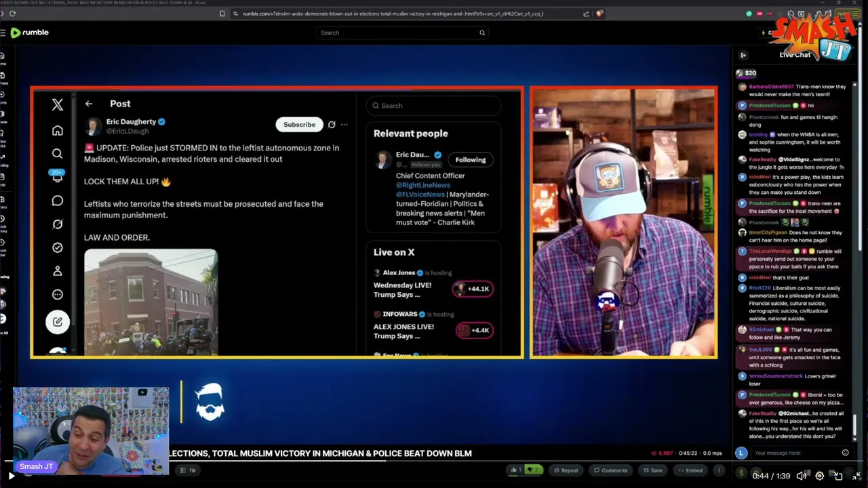Click 'Wednesday LIVE! Trump Says' live title
This screenshot has height=488, width=868.
pyautogui.click(x=402, y=290)
